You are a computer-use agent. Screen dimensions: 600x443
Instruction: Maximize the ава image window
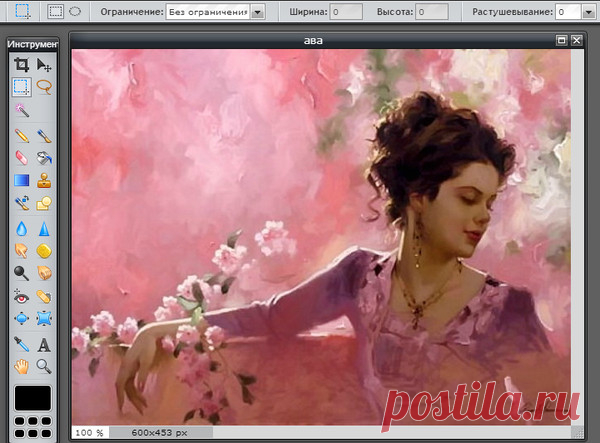tap(561, 40)
